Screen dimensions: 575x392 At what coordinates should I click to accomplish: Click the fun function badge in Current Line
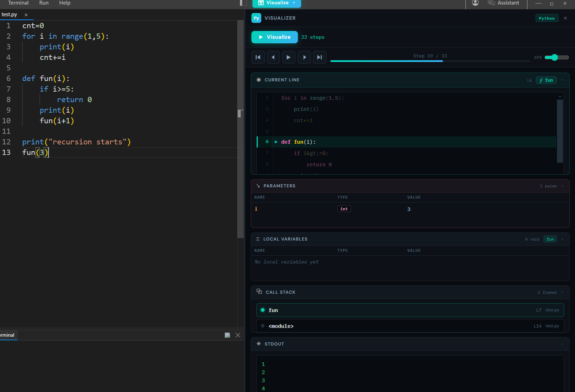[x=546, y=80]
